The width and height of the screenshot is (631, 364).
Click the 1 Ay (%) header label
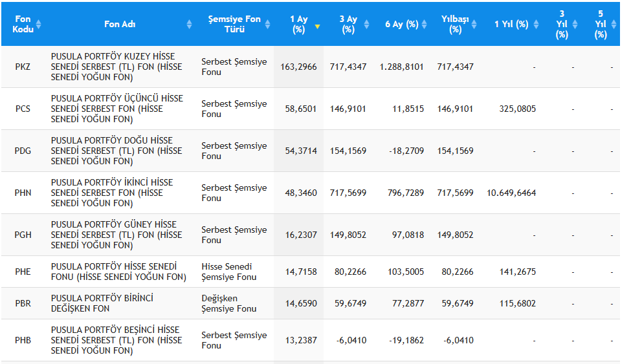(x=298, y=24)
